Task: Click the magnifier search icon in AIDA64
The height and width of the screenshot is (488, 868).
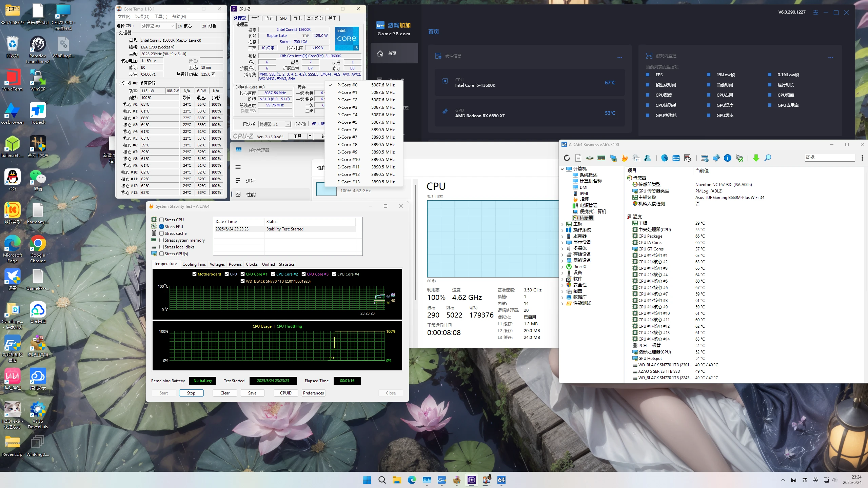Action: (x=768, y=158)
